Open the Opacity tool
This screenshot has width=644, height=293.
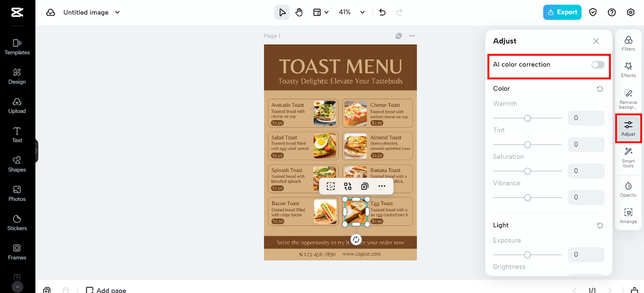pos(628,189)
